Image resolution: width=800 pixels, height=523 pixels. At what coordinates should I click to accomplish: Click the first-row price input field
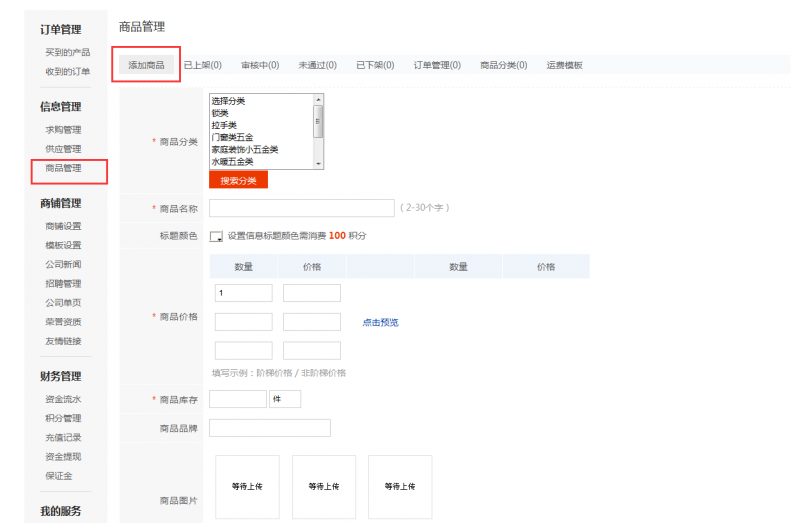tap(312, 293)
